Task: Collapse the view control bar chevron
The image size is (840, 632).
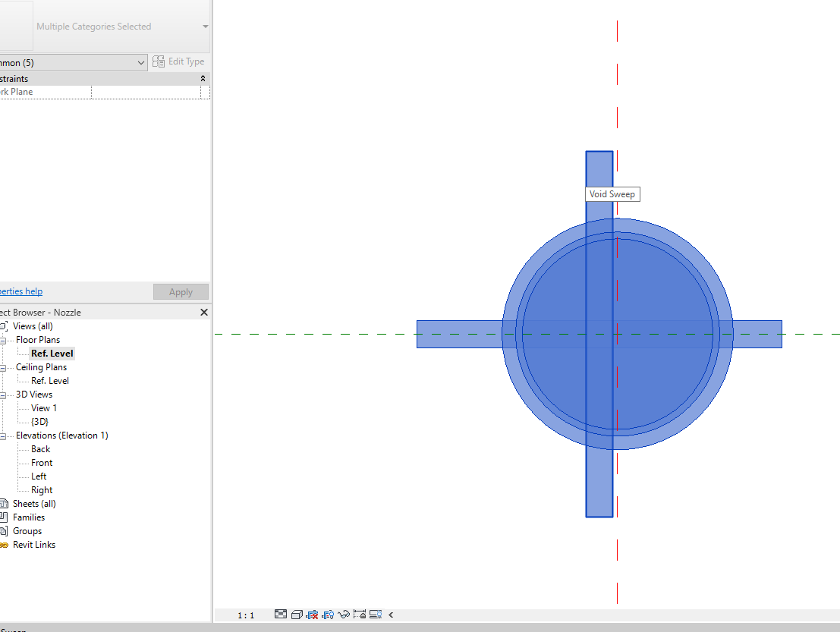Action: (x=391, y=615)
